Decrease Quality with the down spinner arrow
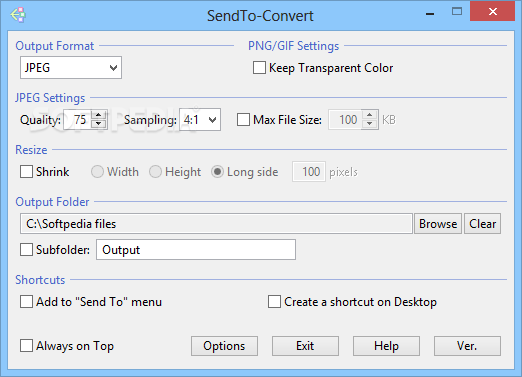The height and width of the screenshot is (377, 522). click(x=98, y=124)
